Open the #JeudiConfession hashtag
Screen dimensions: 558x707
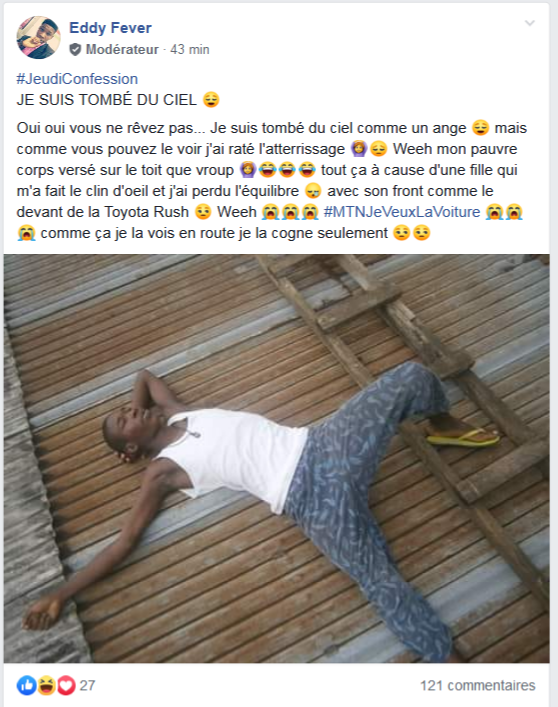point(77,79)
